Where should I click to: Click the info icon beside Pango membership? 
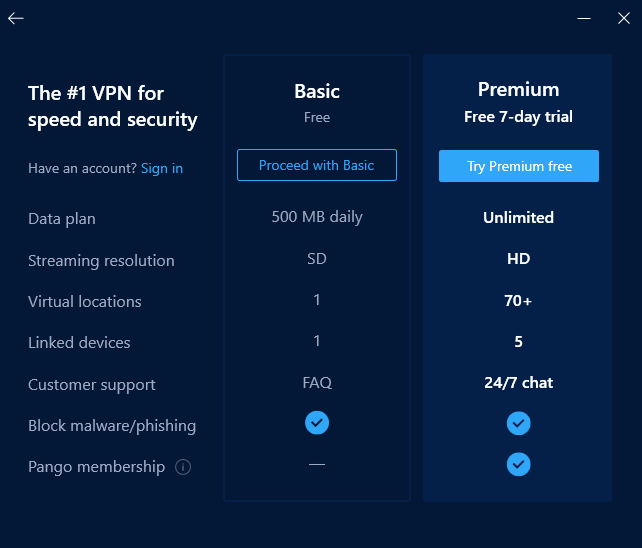tap(183, 467)
